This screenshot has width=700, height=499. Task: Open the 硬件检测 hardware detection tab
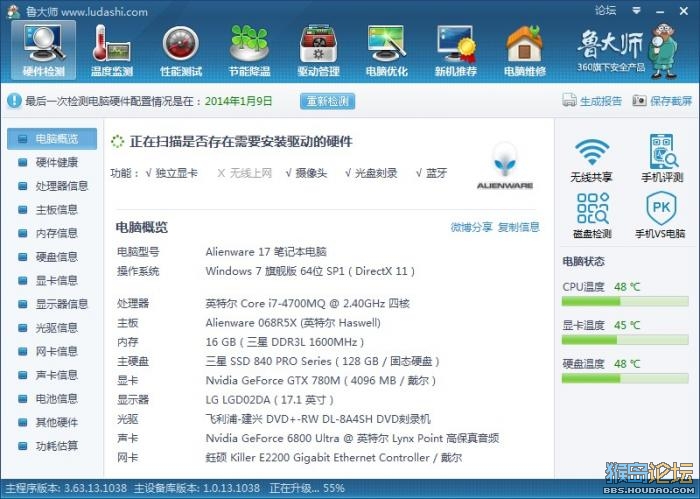[43, 50]
